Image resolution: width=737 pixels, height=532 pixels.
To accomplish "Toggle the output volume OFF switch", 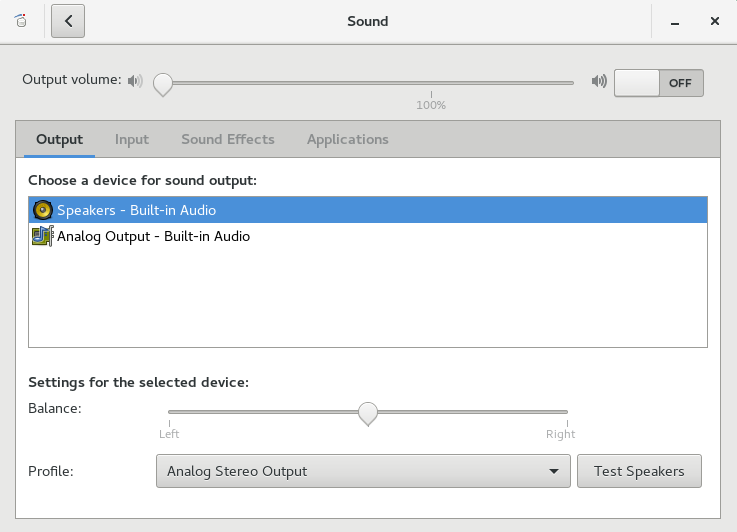I will pyautogui.click(x=658, y=83).
